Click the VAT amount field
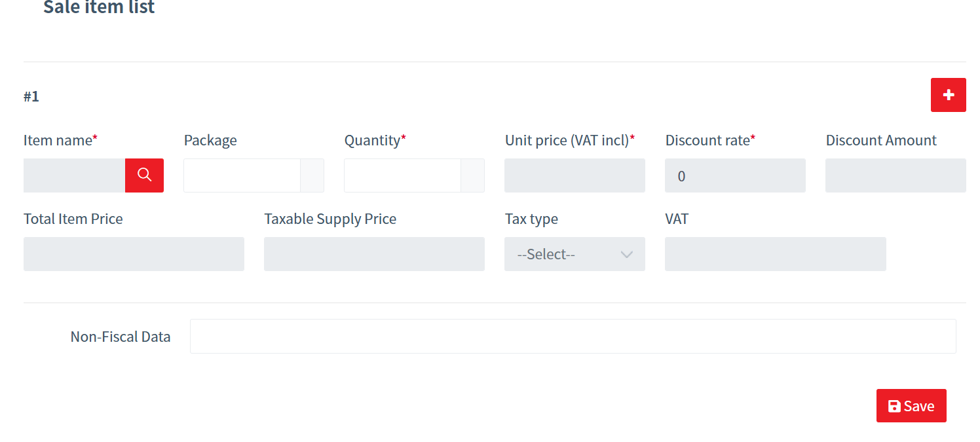Viewport: 980px width, 442px height. click(775, 254)
